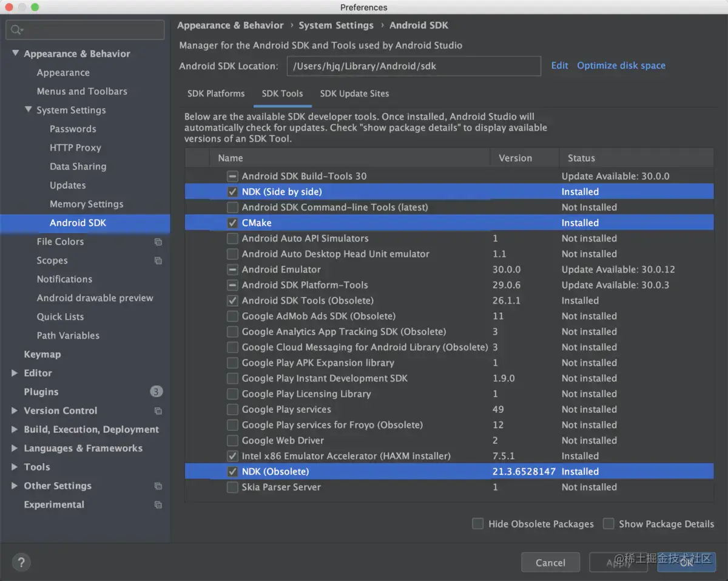Viewport: 728px width, 581px height.
Task: Click the OK button
Action: 686,563
